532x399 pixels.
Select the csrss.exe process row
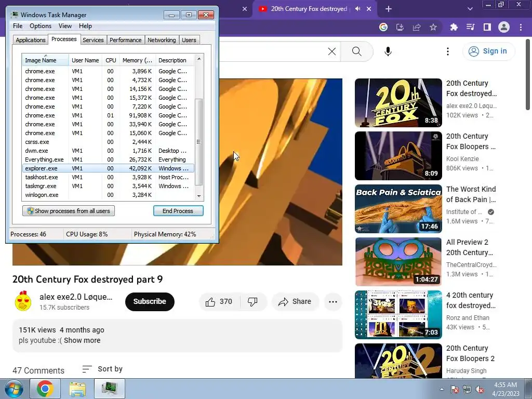108,142
